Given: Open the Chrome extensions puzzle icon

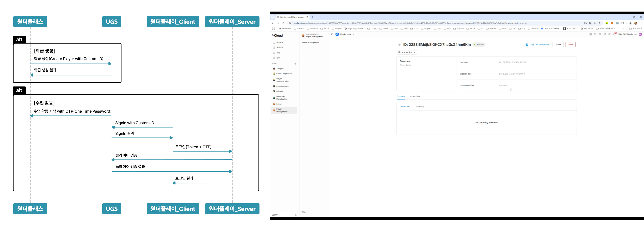Looking at the screenshot, I should tap(622, 23).
